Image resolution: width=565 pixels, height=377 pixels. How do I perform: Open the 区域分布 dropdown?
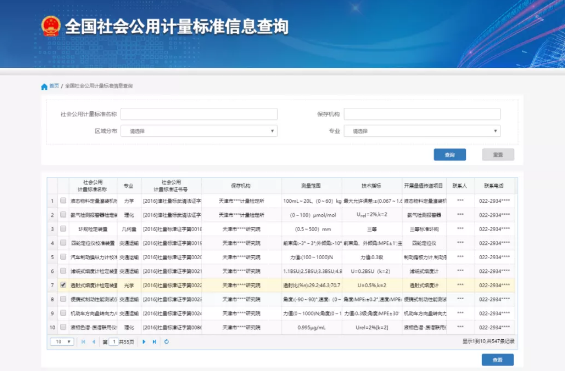[x=199, y=131]
